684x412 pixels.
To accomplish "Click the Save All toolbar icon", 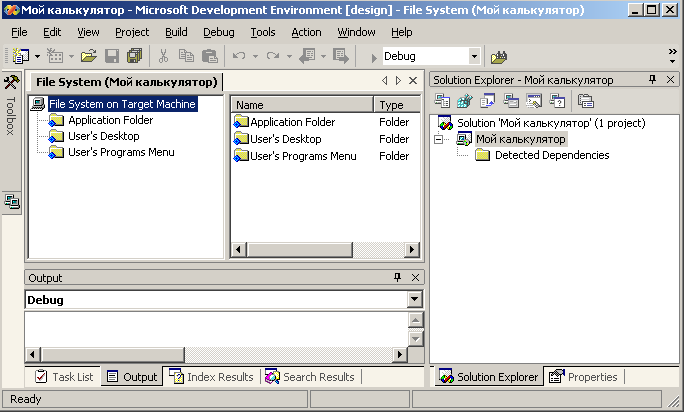I will [x=134, y=56].
